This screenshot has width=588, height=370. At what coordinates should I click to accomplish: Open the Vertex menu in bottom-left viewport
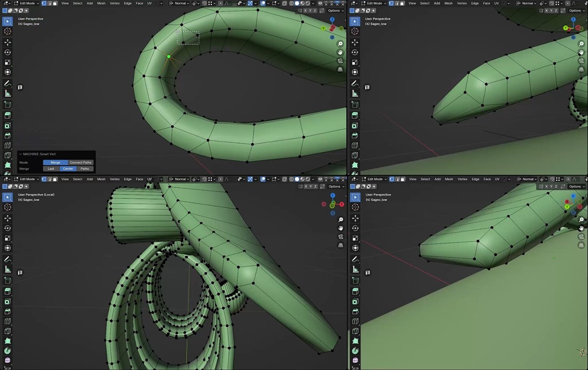(114, 179)
